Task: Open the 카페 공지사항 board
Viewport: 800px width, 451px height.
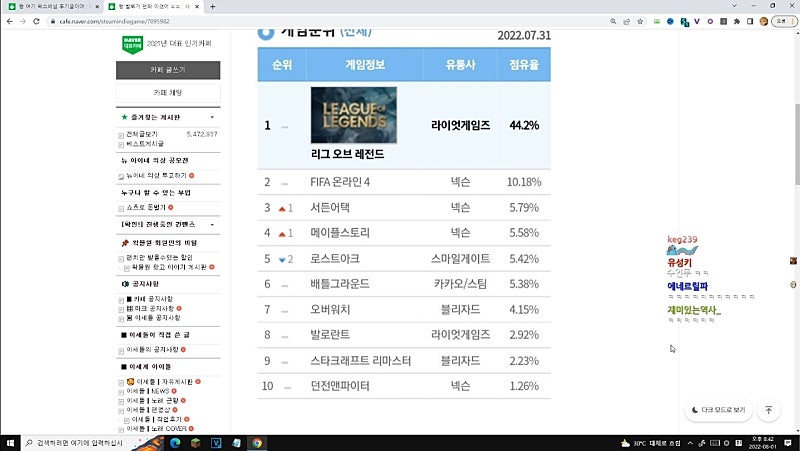Action: point(149,299)
